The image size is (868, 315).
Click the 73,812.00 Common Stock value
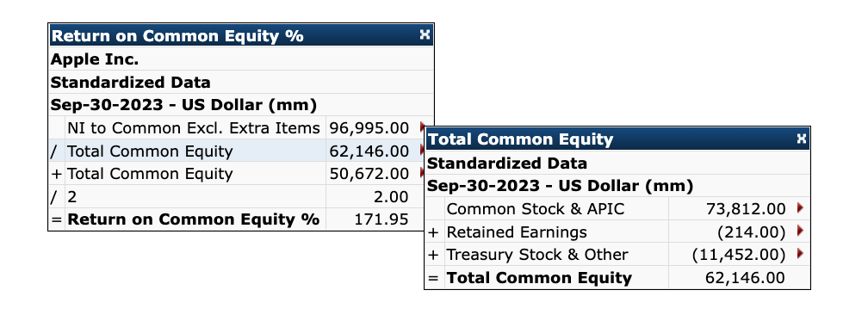pos(746,208)
